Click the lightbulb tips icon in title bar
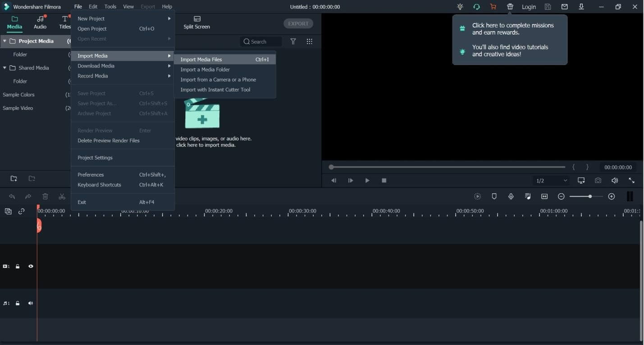The width and height of the screenshot is (644, 345). 460,7
